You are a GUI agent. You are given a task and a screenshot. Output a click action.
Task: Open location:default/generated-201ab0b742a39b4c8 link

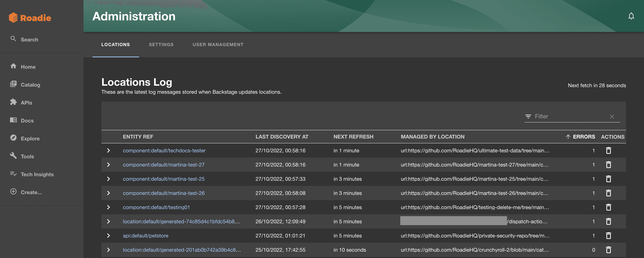point(182,250)
